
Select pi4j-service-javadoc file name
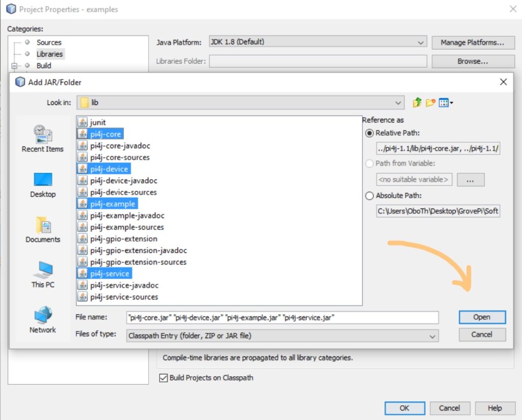click(x=124, y=285)
